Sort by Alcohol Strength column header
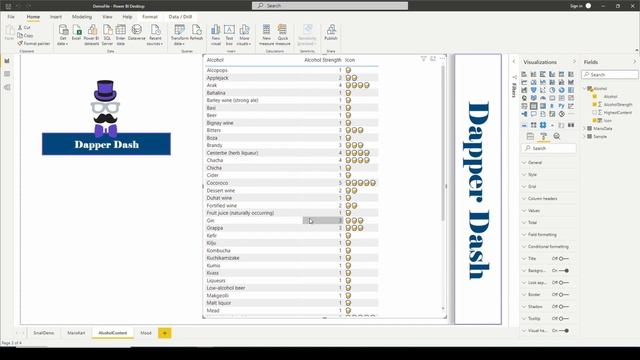This screenshot has height=360, width=640. [322, 60]
